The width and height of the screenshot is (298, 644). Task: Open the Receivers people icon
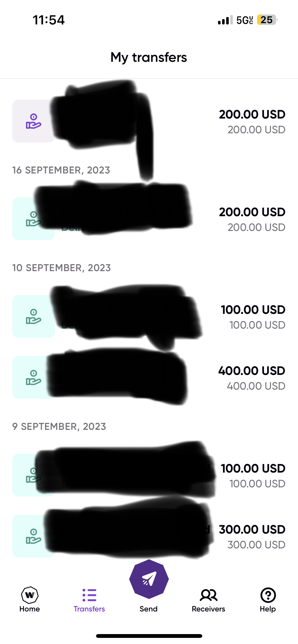[209, 595]
